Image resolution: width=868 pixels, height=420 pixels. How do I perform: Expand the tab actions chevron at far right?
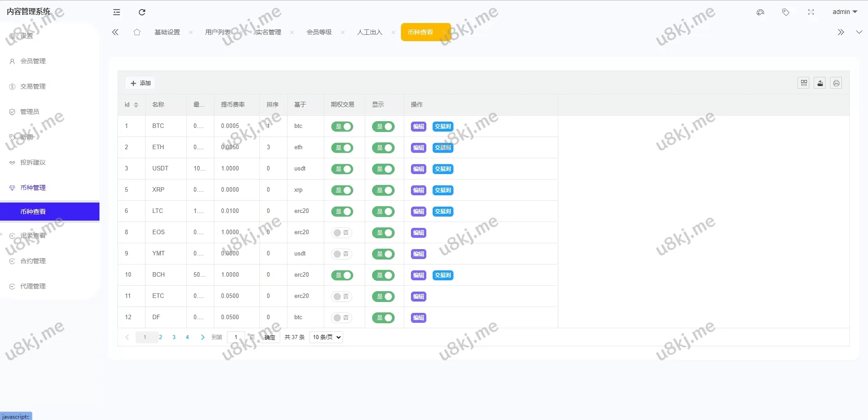click(x=859, y=32)
